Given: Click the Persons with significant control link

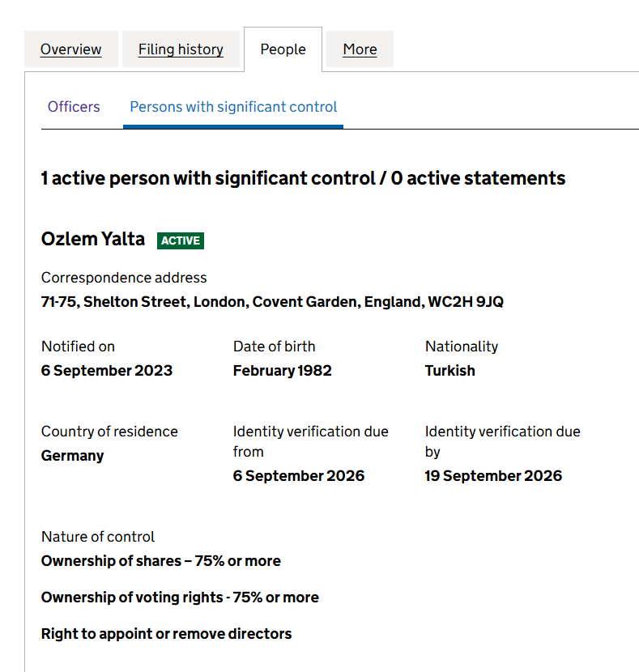Looking at the screenshot, I should tap(233, 107).
